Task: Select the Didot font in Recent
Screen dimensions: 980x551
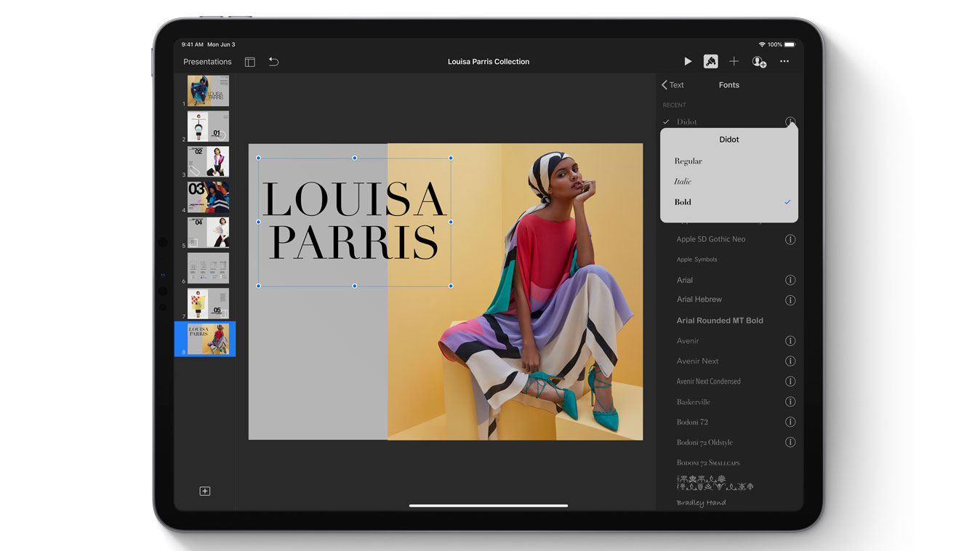Action: pos(687,122)
